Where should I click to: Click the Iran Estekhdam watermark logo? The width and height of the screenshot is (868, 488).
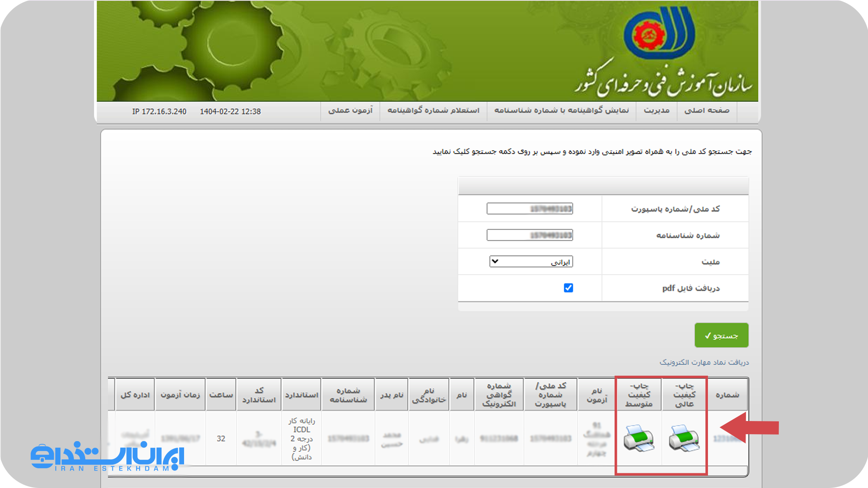coord(107,456)
